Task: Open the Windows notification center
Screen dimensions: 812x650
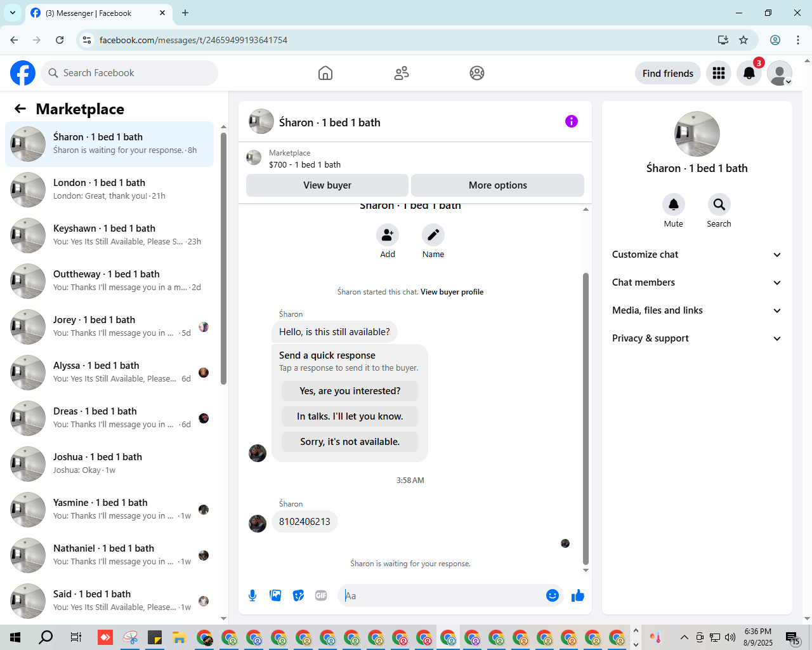Action: pyautogui.click(x=792, y=637)
